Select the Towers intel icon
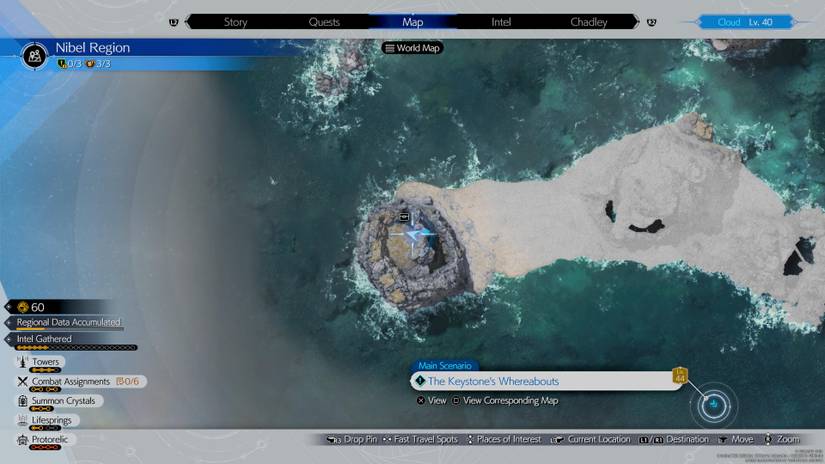The width and height of the screenshot is (825, 464). (21, 362)
